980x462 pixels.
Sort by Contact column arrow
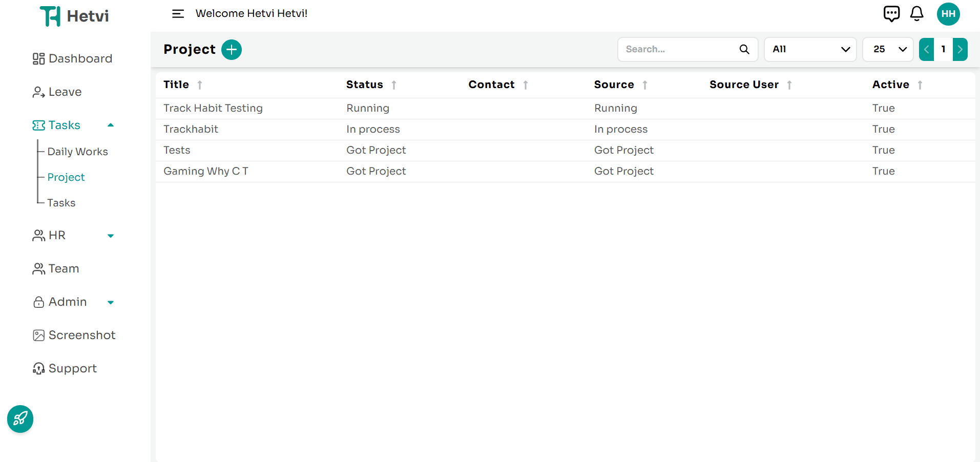click(526, 85)
